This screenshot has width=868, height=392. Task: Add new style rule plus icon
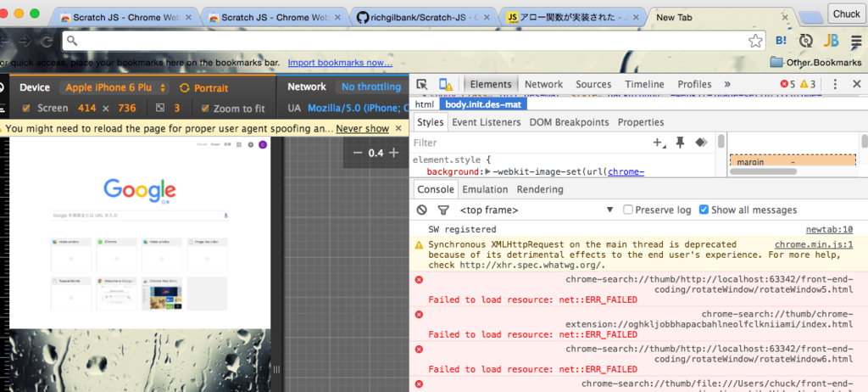659,143
